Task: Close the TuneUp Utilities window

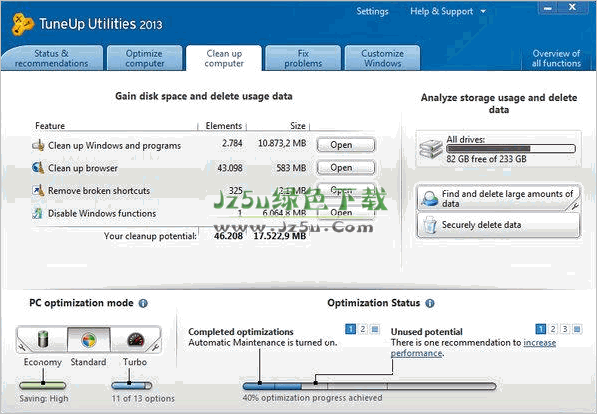Action: pos(572,8)
